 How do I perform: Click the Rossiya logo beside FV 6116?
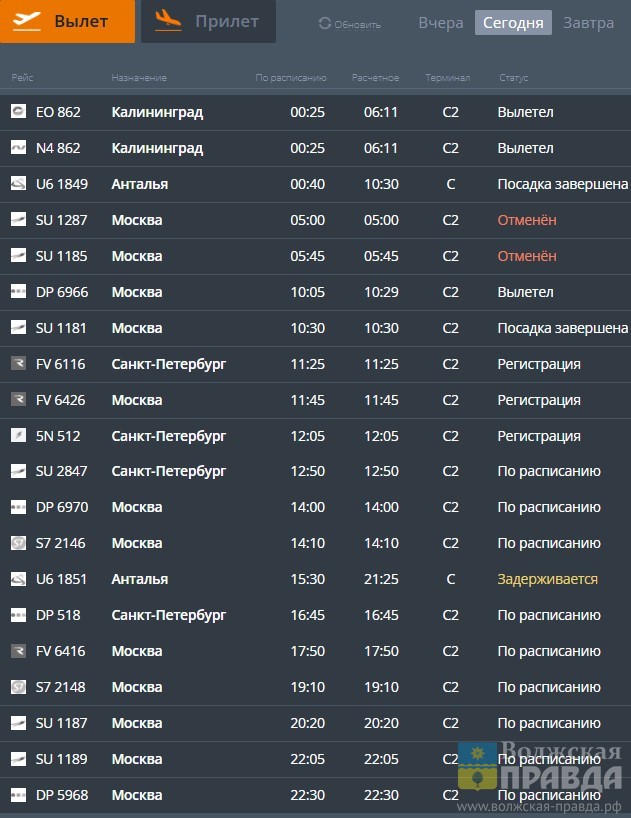pos(18,364)
